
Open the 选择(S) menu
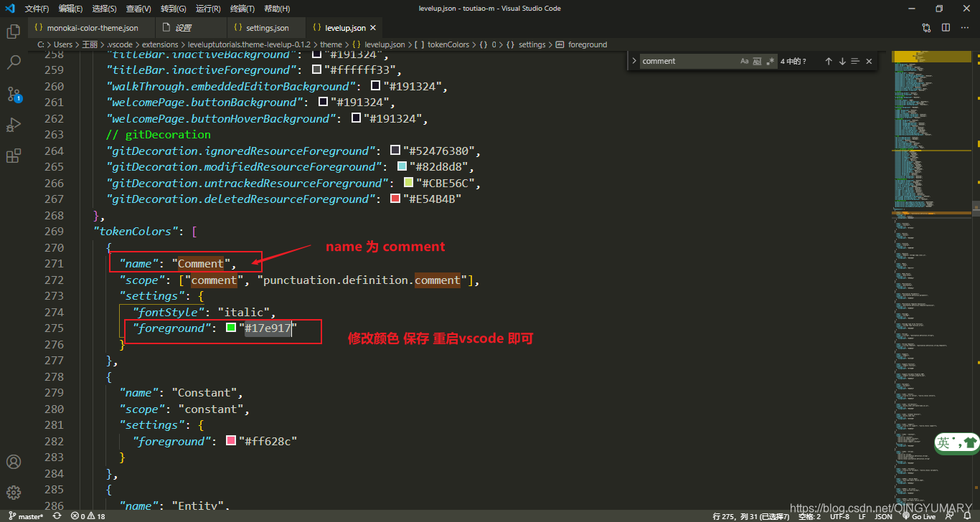tap(105, 9)
